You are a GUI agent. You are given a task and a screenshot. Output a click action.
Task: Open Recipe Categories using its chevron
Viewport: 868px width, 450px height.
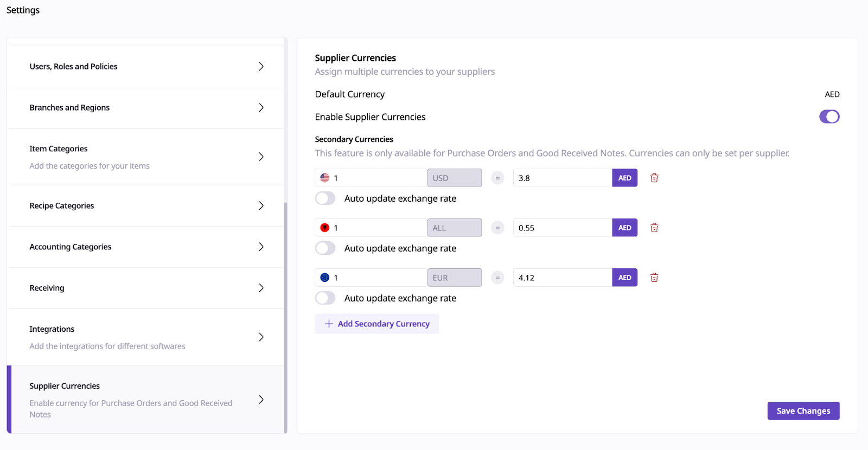[261, 206]
